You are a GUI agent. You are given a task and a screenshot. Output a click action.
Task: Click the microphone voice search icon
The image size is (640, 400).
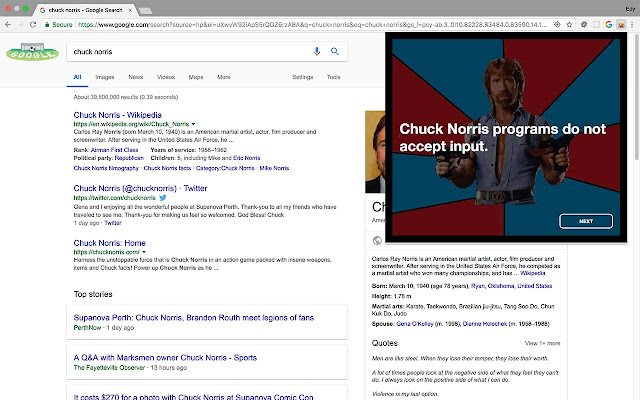pos(317,51)
